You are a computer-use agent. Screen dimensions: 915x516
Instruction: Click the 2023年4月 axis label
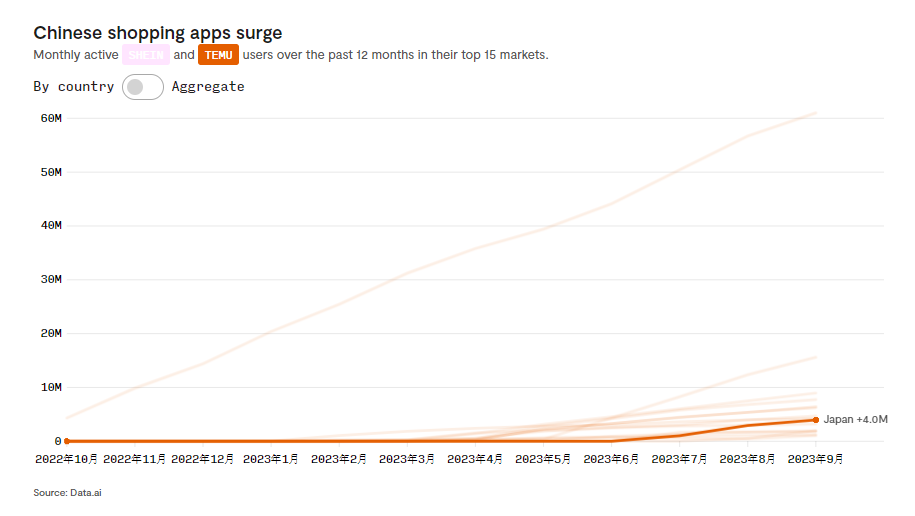[x=475, y=459]
